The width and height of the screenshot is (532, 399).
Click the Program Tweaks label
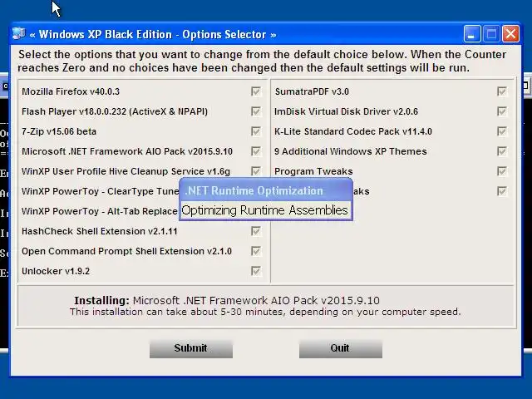313,171
